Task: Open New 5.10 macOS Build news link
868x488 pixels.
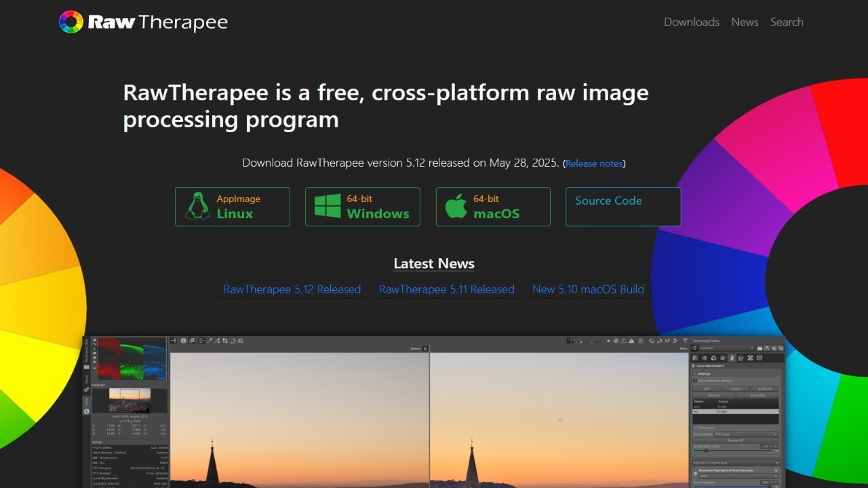Action: tap(589, 289)
